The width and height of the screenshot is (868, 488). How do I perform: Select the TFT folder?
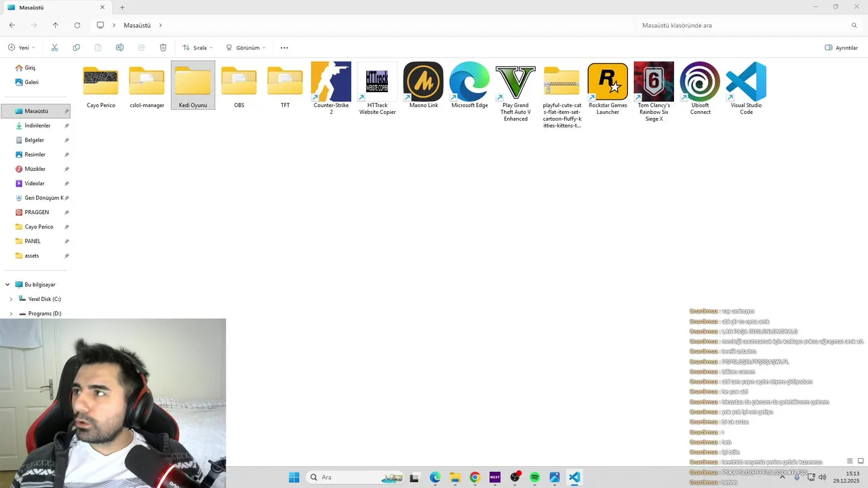pyautogui.click(x=285, y=85)
